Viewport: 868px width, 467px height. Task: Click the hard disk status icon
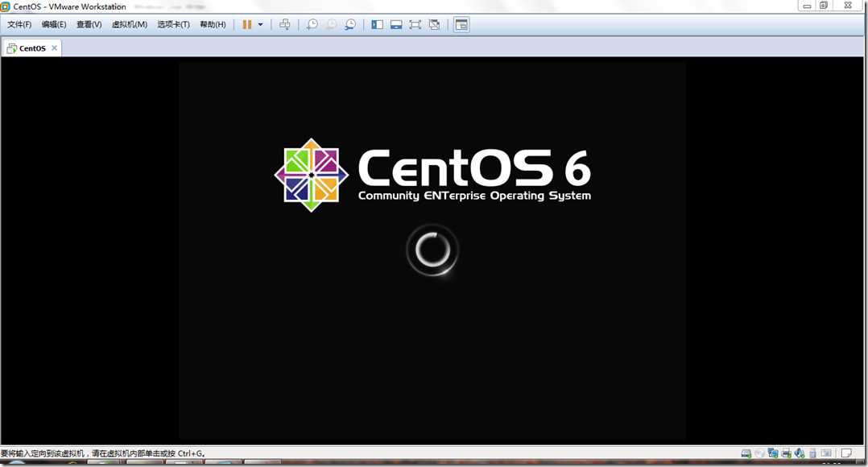746,454
